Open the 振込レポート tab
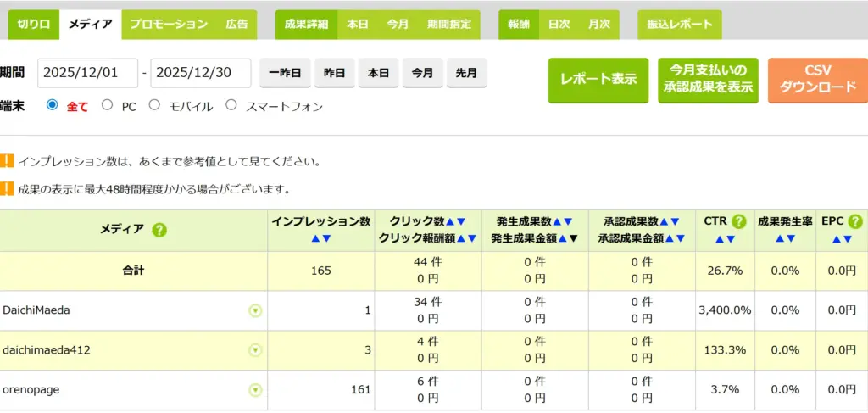 (x=679, y=25)
